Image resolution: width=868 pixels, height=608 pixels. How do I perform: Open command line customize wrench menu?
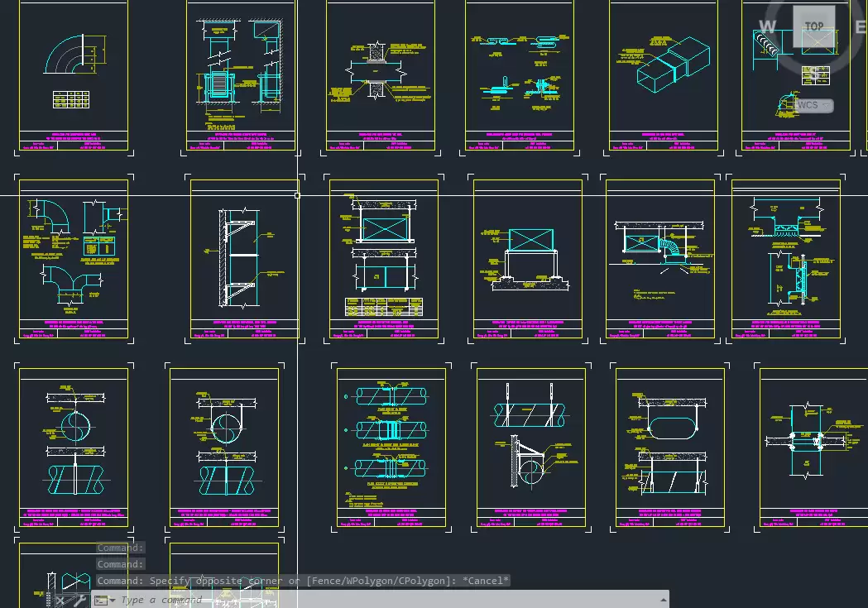coord(79,601)
